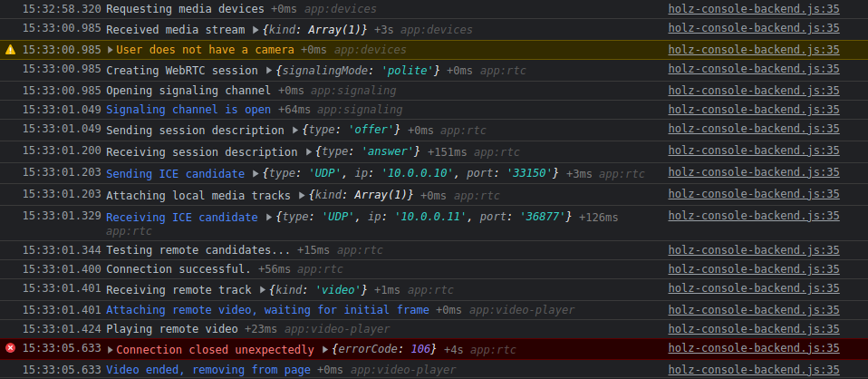Click the '+64ms' delta on signaling open row

[x=294, y=110]
